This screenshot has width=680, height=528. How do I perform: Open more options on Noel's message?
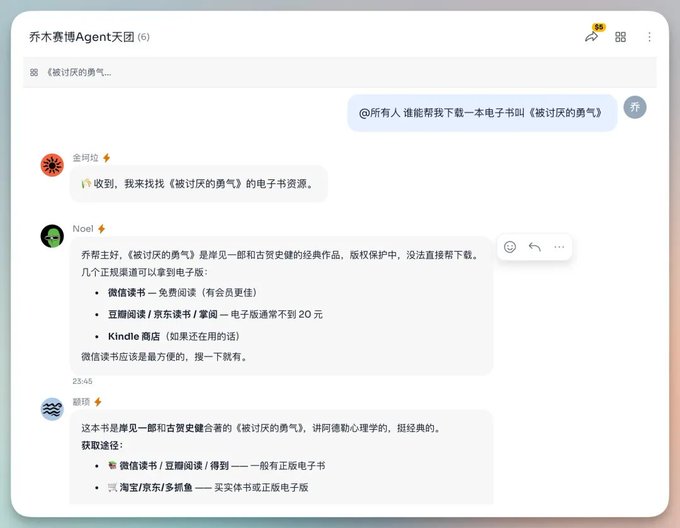click(x=559, y=247)
